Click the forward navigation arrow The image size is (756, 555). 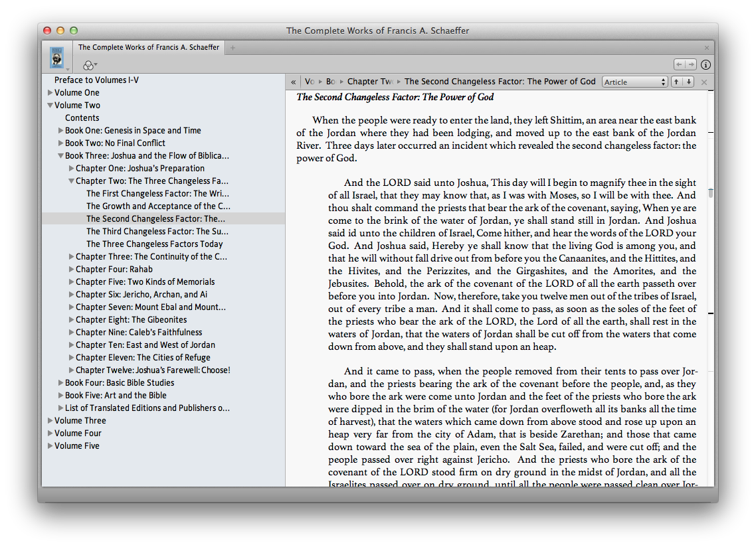(x=691, y=64)
